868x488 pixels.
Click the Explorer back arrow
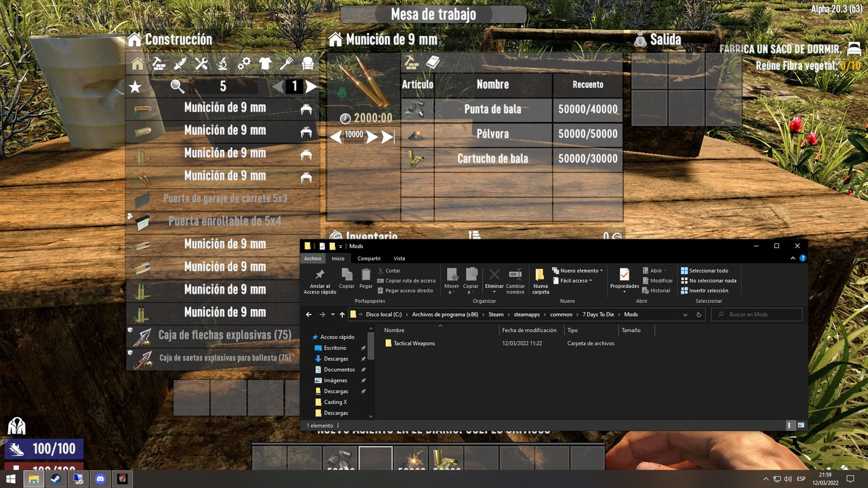click(309, 314)
